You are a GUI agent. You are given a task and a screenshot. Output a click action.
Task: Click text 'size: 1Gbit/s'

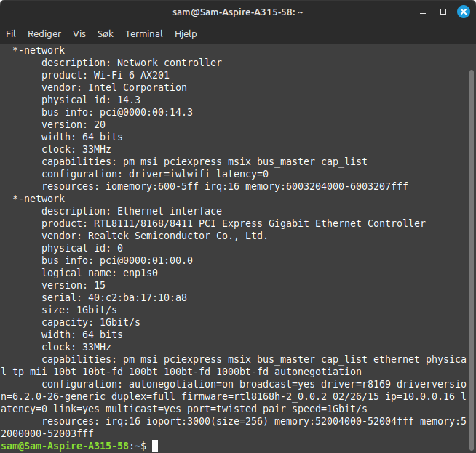pos(79,310)
